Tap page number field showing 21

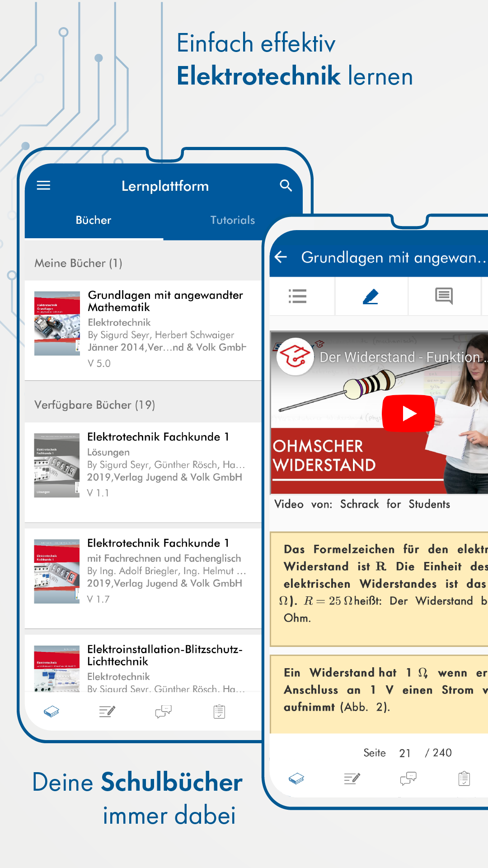click(x=405, y=753)
